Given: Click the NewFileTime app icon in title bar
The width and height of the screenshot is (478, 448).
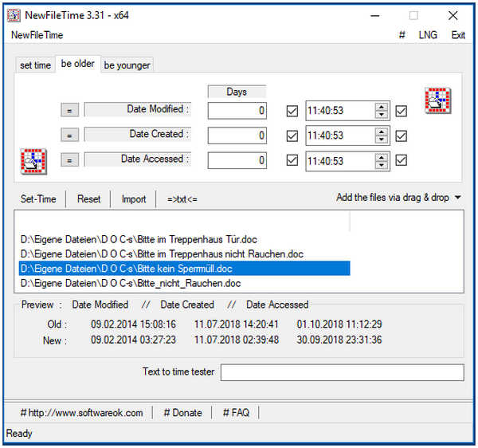Looking at the screenshot, I should (x=14, y=15).
